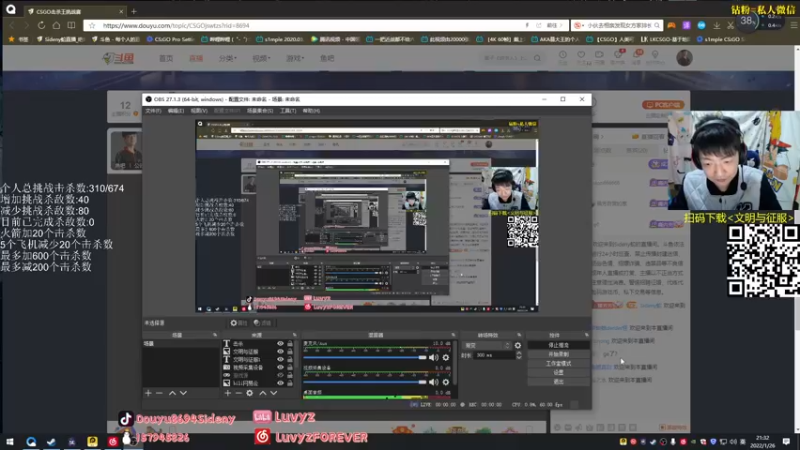The height and width of the screenshot is (450, 800).
Task: Pop out the Controls dock panel
Action: [x=586, y=335]
